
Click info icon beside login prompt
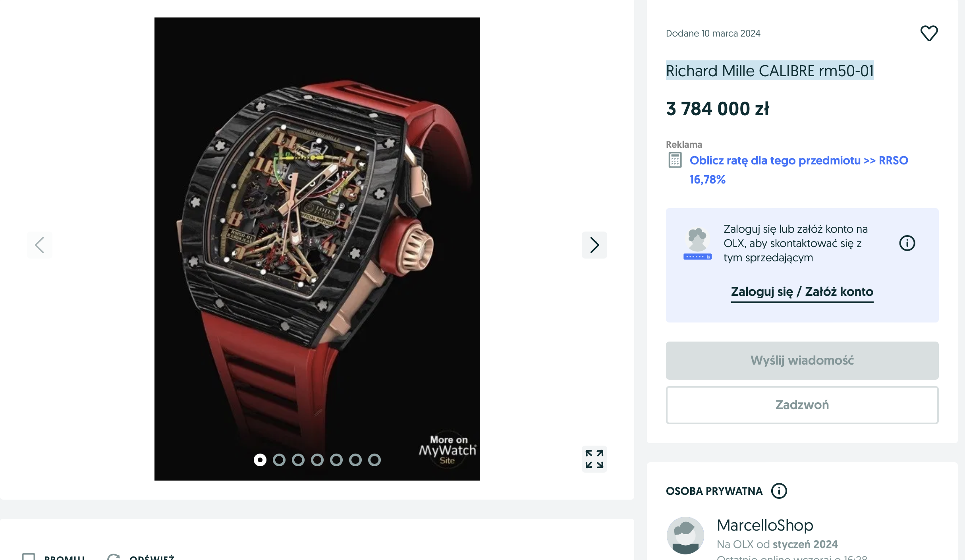pyautogui.click(x=907, y=243)
